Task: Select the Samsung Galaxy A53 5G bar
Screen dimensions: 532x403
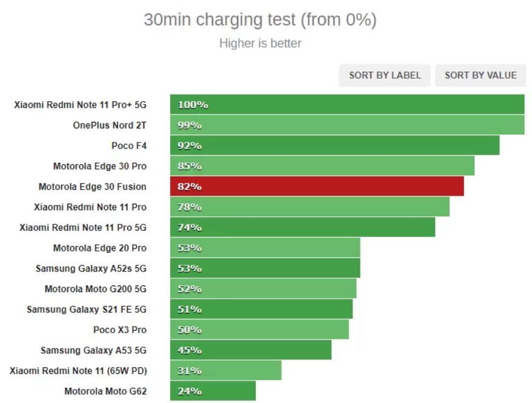Action: tap(251, 350)
